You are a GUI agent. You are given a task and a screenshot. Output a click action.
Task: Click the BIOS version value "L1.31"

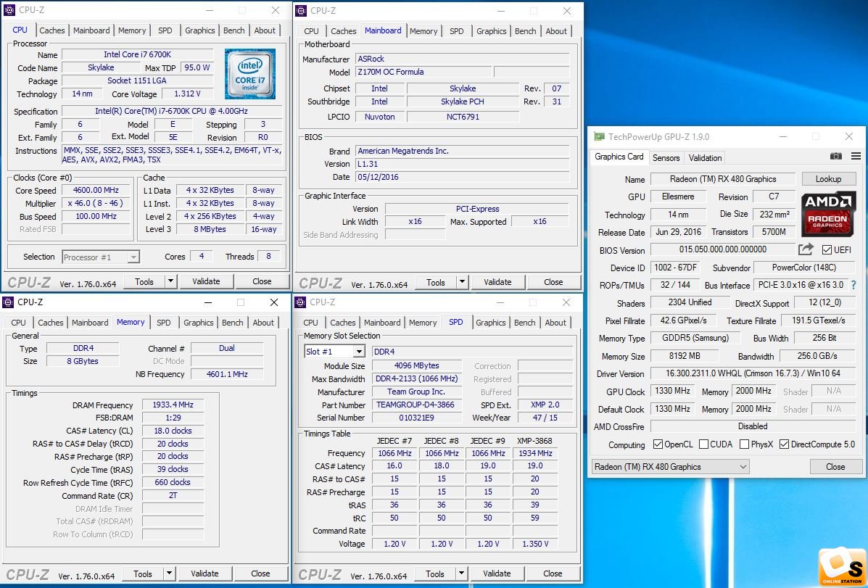tap(462, 164)
